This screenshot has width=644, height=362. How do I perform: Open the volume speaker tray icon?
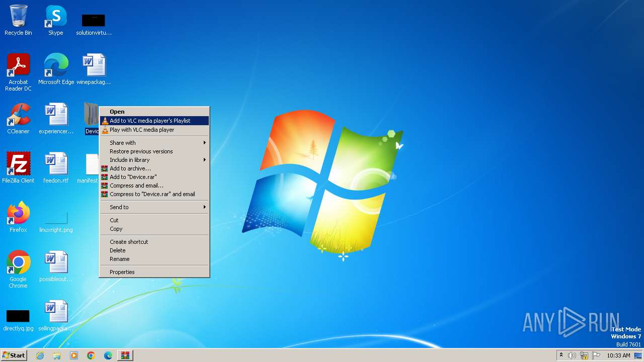pyautogui.click(x=572, y=355)
